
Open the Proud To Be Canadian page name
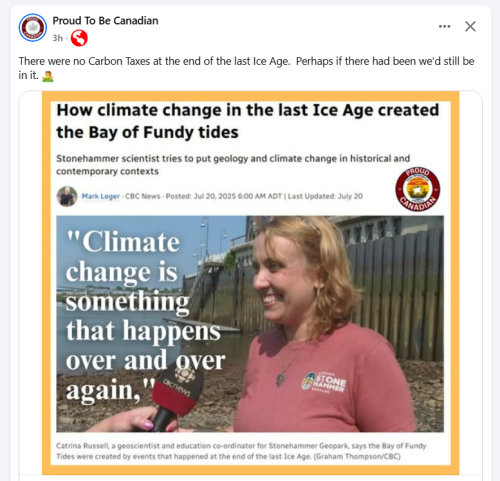(105, 21)
